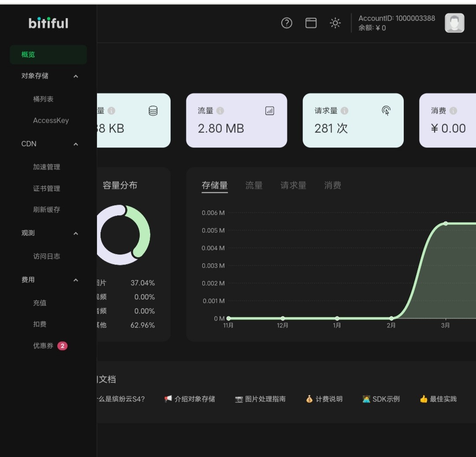Open 充值 page
The height and width of the screenshot is (457, 476).
click(x=40, y=302)
